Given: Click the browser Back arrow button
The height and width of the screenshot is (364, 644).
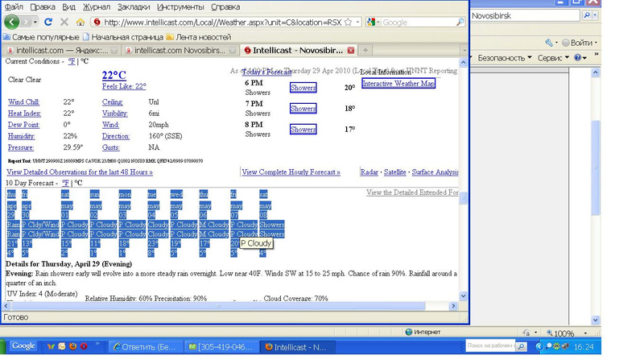Looking at the screenshot, I should pyautogui.click(x=12, y=23).
